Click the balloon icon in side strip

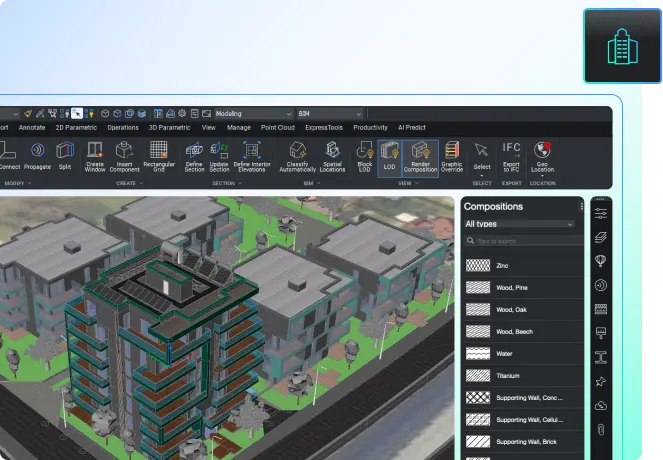pyautogui.click(x=600, y=261)
